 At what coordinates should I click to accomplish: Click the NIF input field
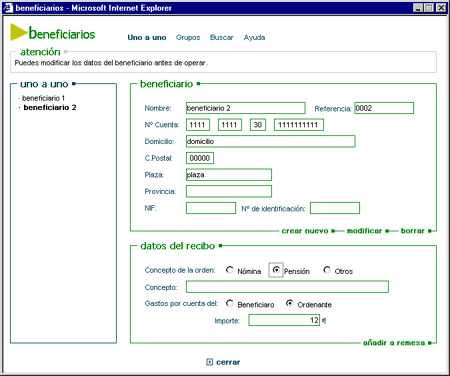point(211,208)
